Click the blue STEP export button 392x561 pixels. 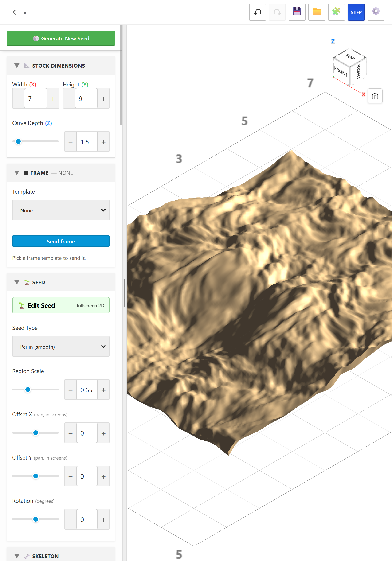click(356, 12)
